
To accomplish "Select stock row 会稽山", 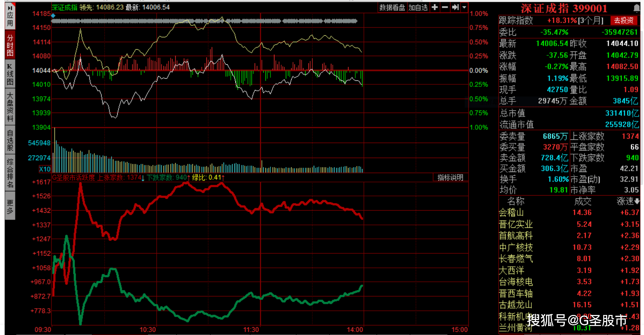I will click(569, 212).
